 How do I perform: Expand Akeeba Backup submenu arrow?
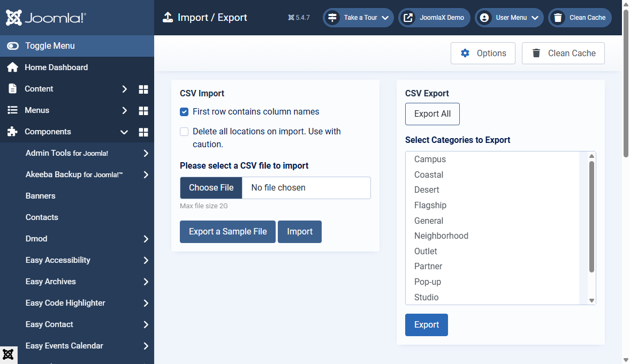(x=146, y=175)
